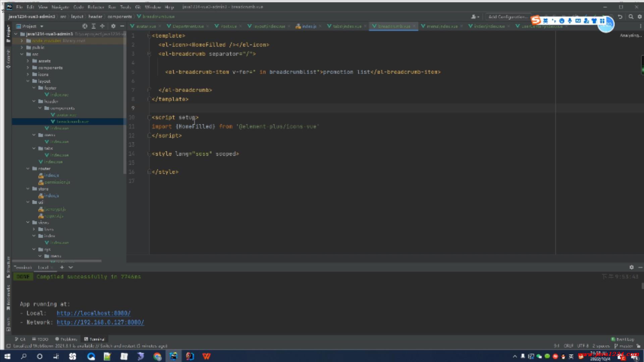The height and width of the screenshot is (362, 644).
Task: Open the IDE settings gear in toolbar
Action: pyautogui.click(x=639, y=16)
